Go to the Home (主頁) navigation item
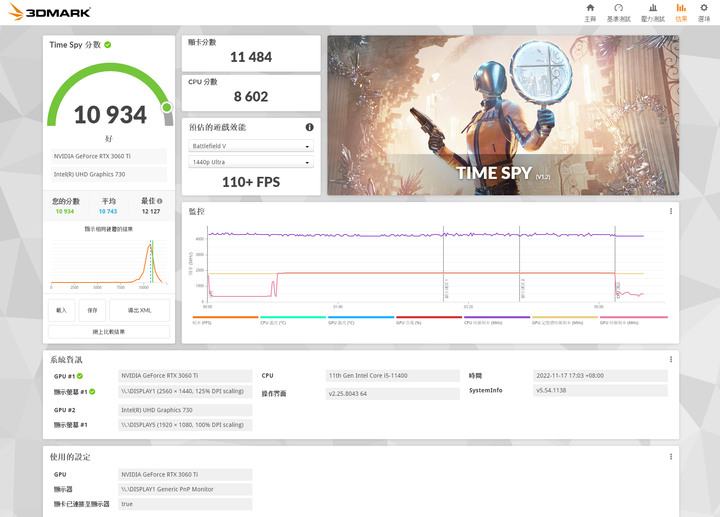Viewport: 720px width, 517px height. [590, 13]
